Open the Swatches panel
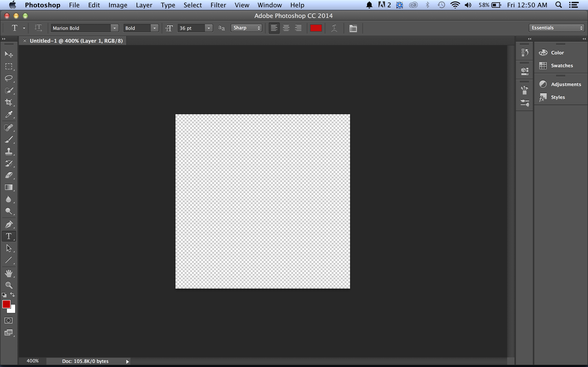 (x=562, y=66)
